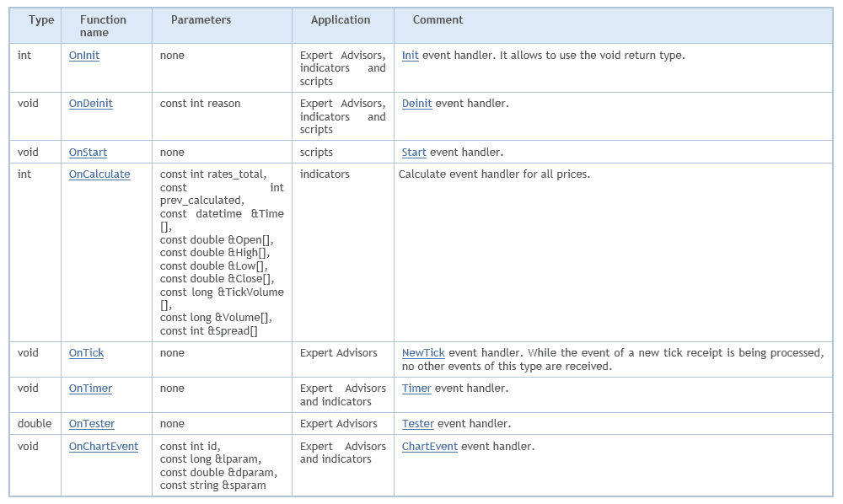Follow the Tester event link
The image size is (843, 504).
pyautogui.click(x=418, y=424)
